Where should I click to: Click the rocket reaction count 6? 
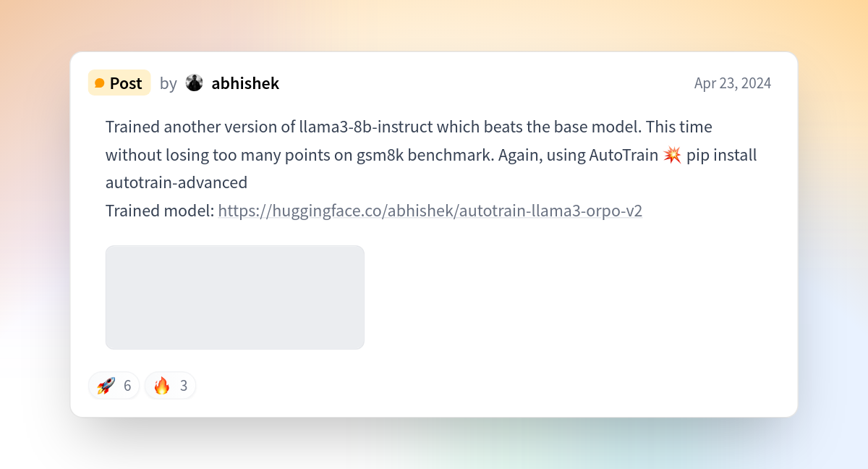click(127, 386)
